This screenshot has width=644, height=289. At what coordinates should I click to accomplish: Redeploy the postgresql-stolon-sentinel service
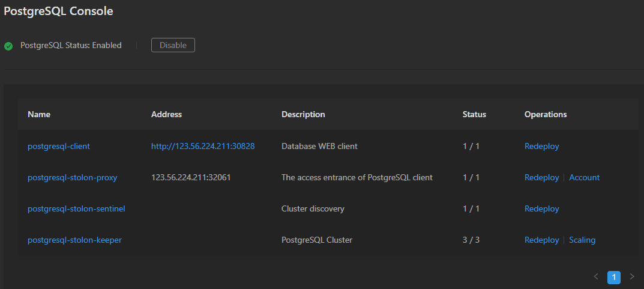542,209
